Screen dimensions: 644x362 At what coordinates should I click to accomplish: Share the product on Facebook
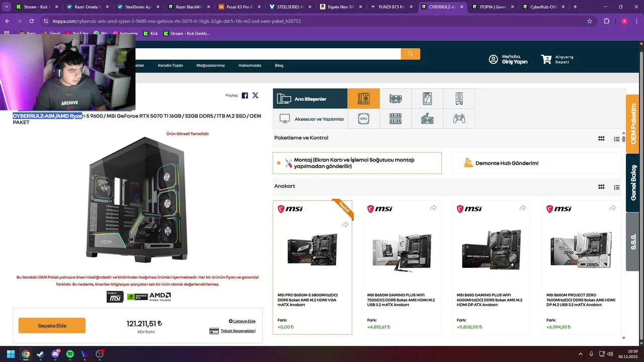[x=245, y=96]
